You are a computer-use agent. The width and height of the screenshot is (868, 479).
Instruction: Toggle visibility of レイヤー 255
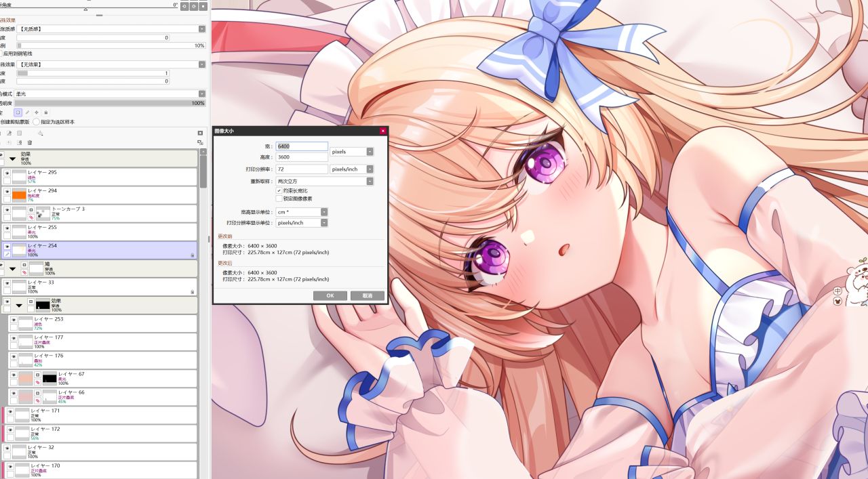pos(7,228)
